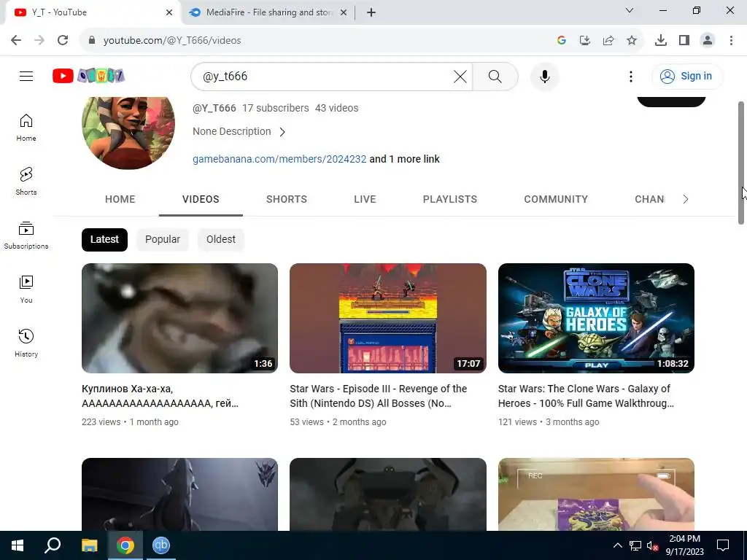Select the Latest filter chip
Screen dimensions: 747x560
point(104,239)
